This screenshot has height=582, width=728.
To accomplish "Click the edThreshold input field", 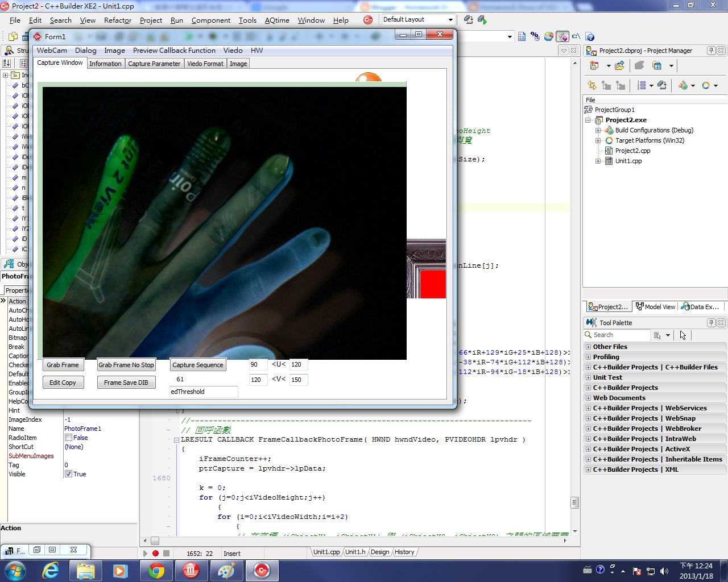I will (204, 392).
